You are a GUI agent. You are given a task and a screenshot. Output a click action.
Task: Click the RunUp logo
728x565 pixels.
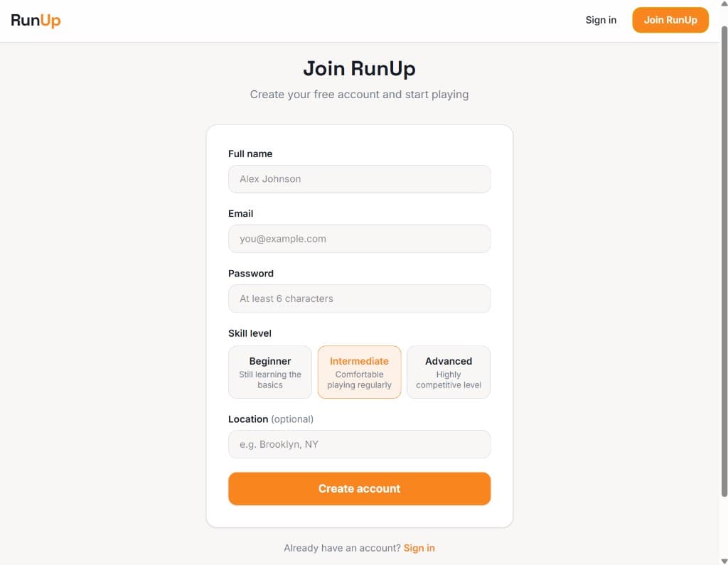pyautogui.click(x=35, y=20)
